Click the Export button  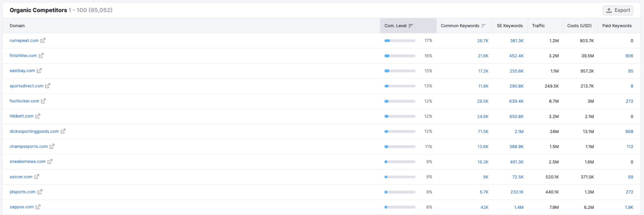(618, 10)
